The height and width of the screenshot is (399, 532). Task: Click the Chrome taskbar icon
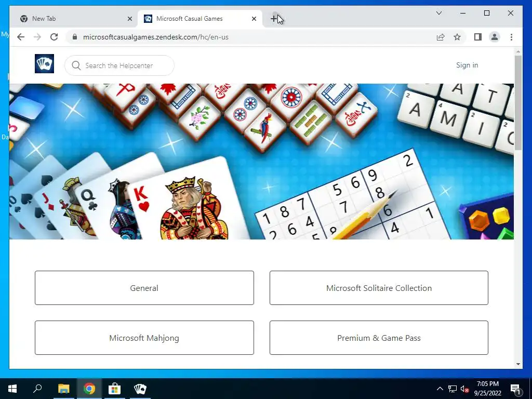[x=89, y=389]
